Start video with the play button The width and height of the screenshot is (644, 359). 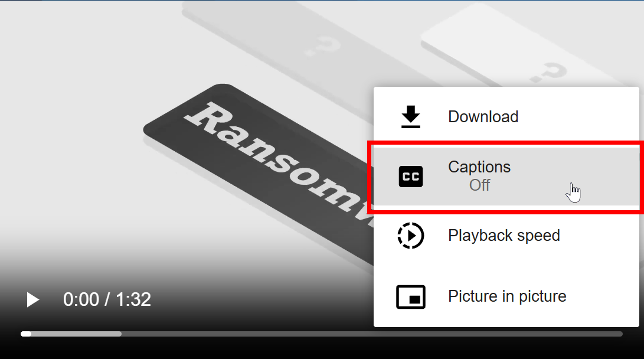pos(33,299)
